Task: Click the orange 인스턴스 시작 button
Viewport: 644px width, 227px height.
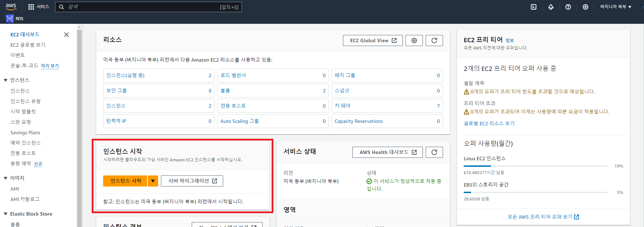Action: point(125,181)
